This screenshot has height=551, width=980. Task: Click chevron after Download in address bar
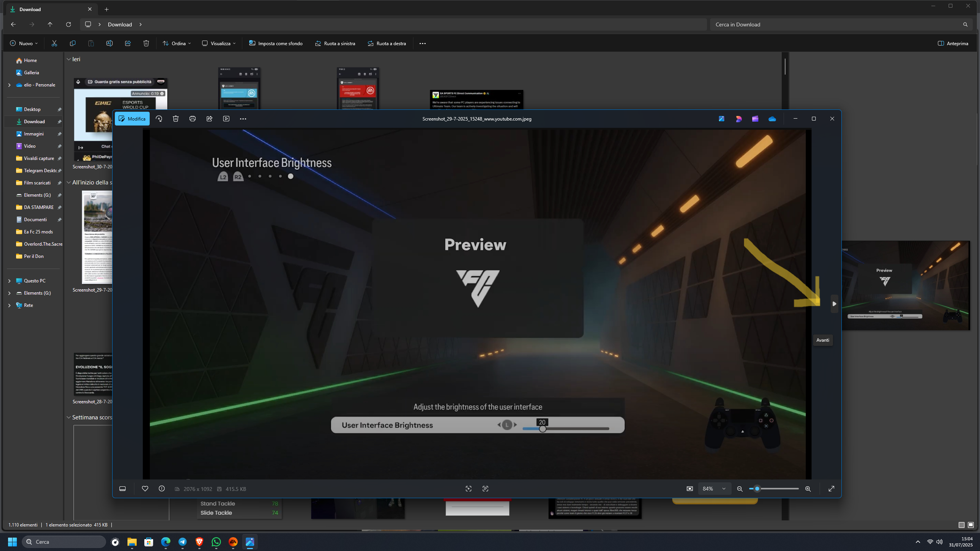pos(140,24)
